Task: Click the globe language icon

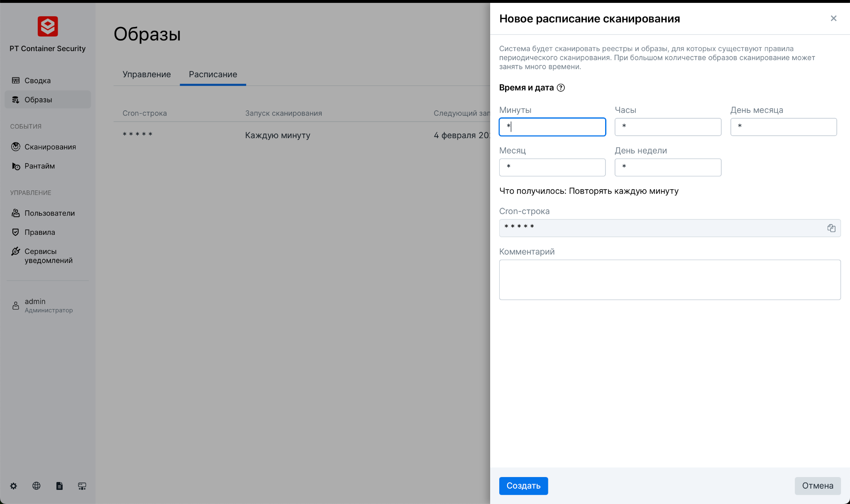Action: (x=37, y=486)
